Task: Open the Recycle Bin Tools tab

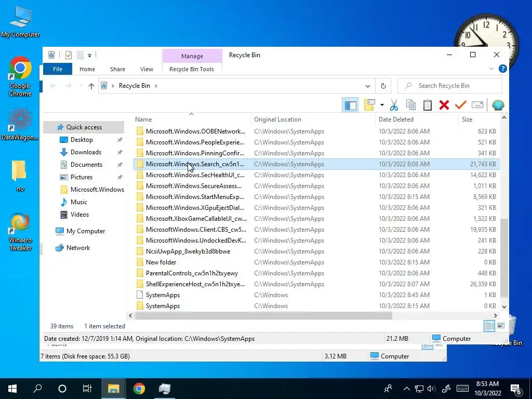Action: pos(192,69)
